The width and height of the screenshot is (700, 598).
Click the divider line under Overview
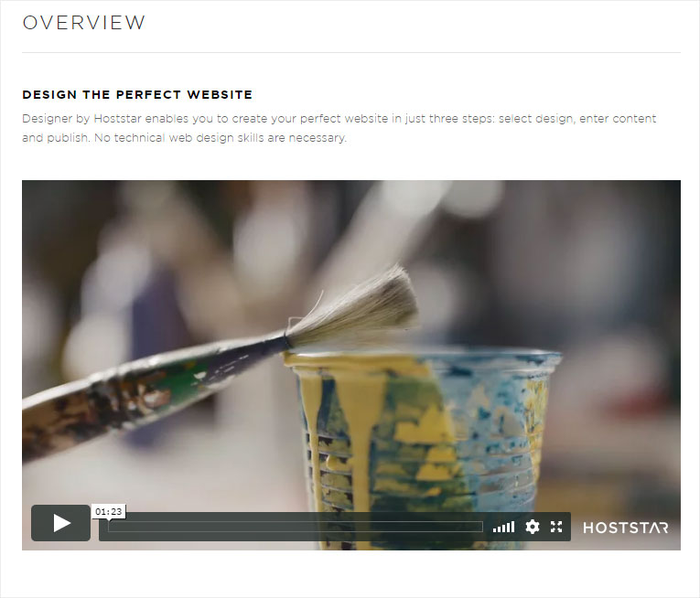[351, 53]
